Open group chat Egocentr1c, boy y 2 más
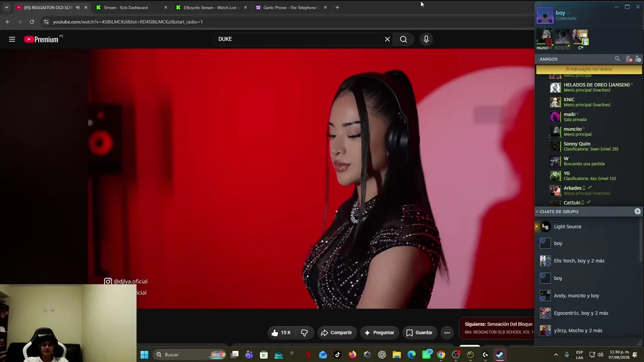Viewport: 644px width, 362px height. (589, 313)
